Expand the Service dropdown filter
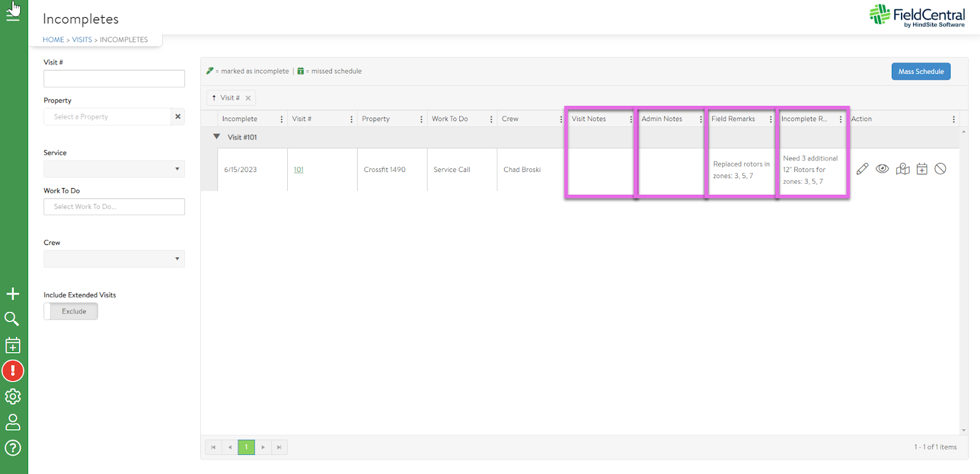Screen dimensions: 980x474 [114, 169]
